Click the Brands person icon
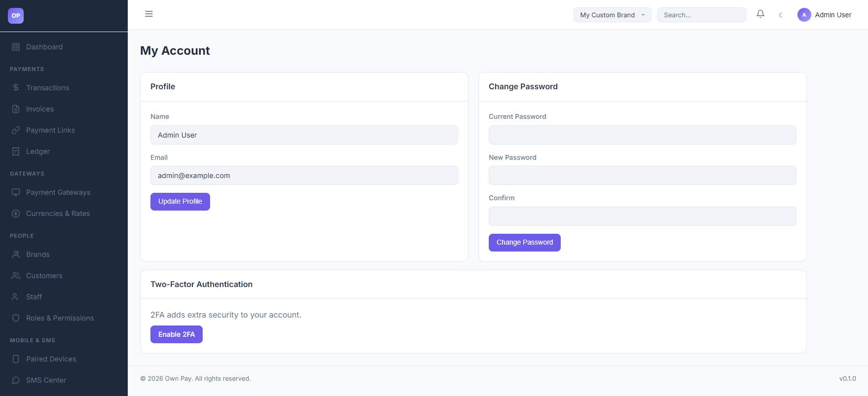The image size is (868, 396). [x=16, y=254]
